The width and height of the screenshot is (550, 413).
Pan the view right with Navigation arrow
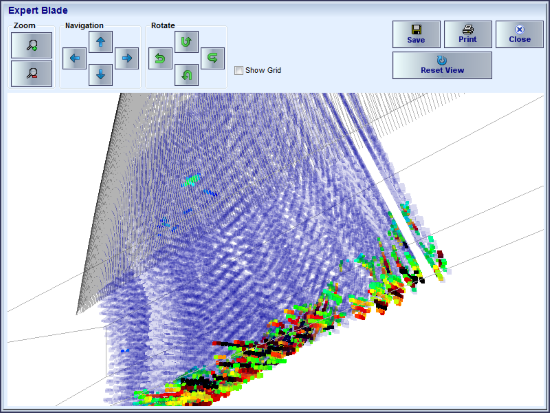click(127, 58)
